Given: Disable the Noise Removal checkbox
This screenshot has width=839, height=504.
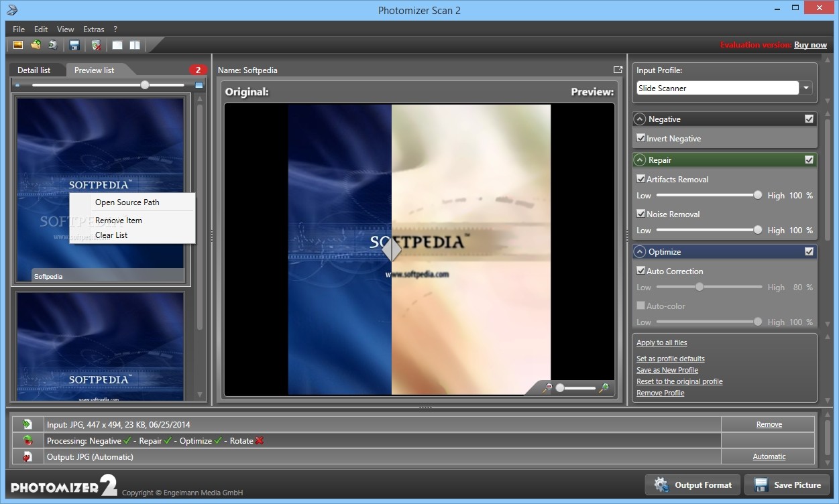Looking at the screenshot, I should [x=641, y=214].
